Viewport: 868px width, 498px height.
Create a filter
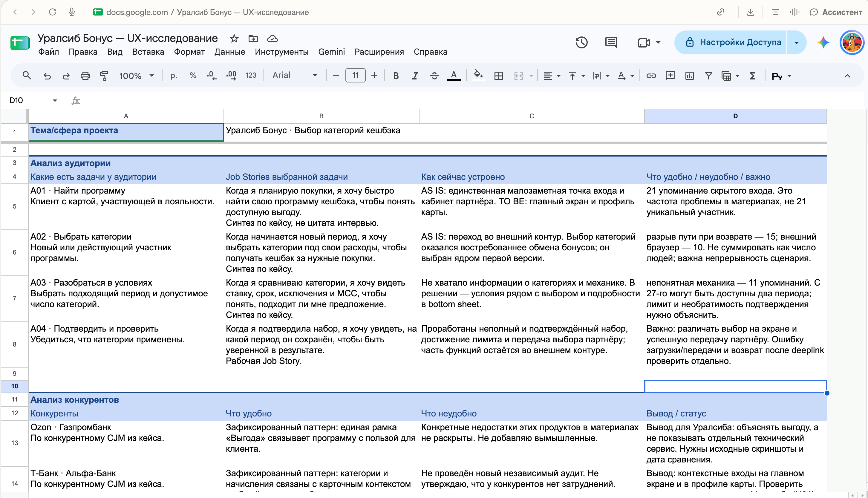pyautogui.click(x=709, y=76)
